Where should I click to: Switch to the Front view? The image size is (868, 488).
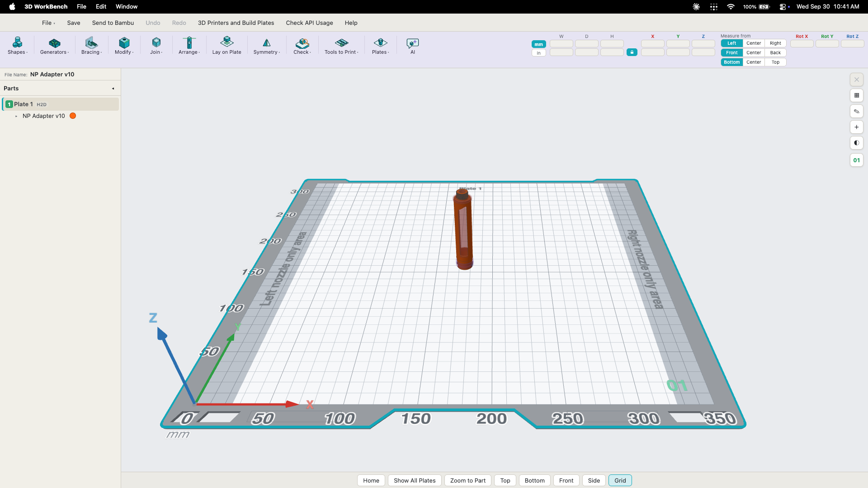[566, 480]
